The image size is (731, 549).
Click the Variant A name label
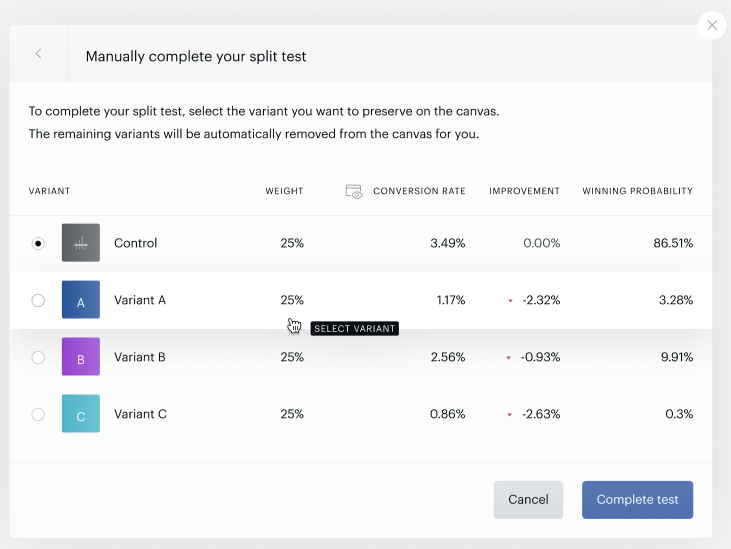(x=140, y=300)
